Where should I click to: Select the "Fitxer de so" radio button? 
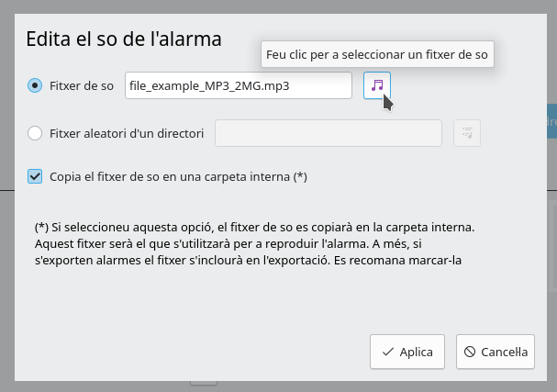pos(35,85)
